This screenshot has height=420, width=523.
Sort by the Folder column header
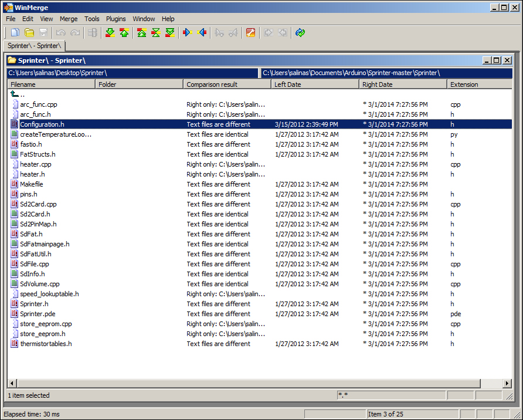coord(140,84)
